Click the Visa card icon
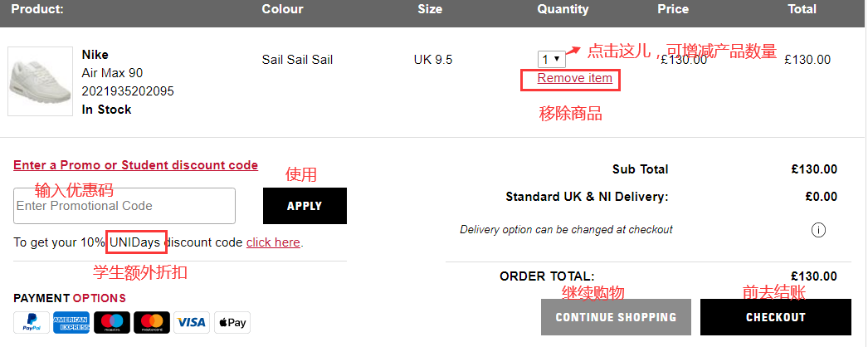This screenshot has height=347, width=868. pos(192,323)
